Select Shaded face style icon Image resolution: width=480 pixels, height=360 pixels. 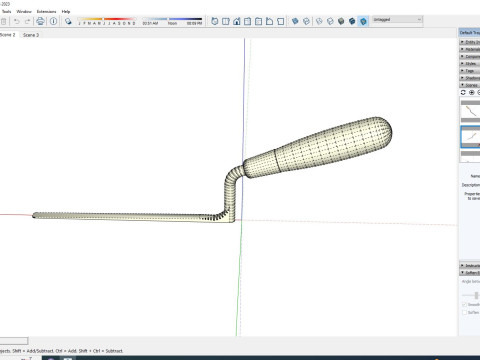coord(341,22)
